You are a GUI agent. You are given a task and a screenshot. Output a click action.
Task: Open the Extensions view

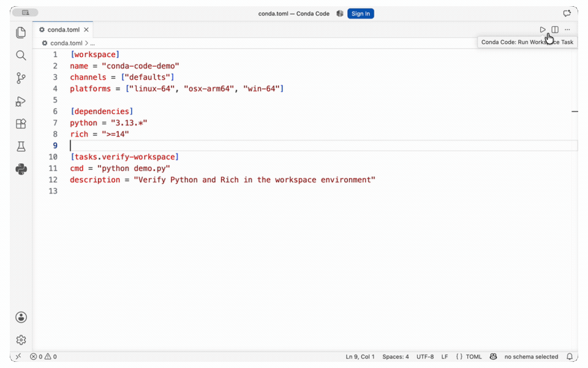21,123
